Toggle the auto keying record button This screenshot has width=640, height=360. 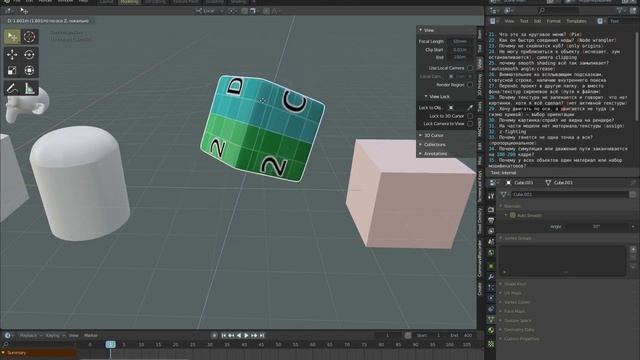point(214,336)
